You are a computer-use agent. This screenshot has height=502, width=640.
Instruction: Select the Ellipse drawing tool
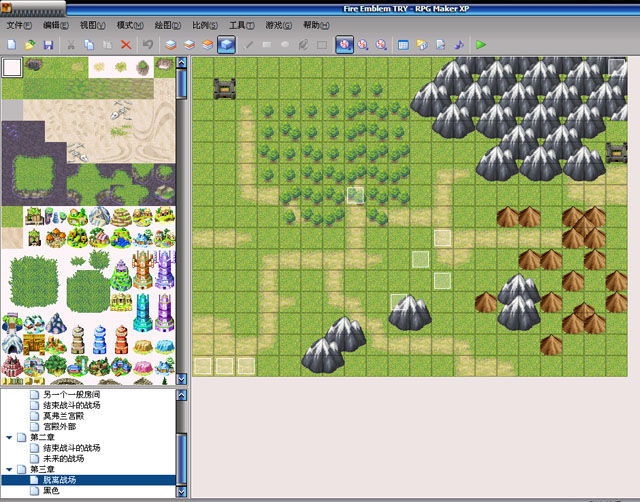pos(285,44)
